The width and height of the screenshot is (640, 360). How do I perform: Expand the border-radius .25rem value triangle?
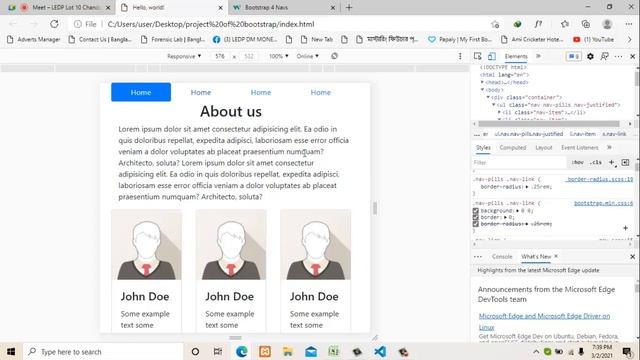(x=527, y=187)
